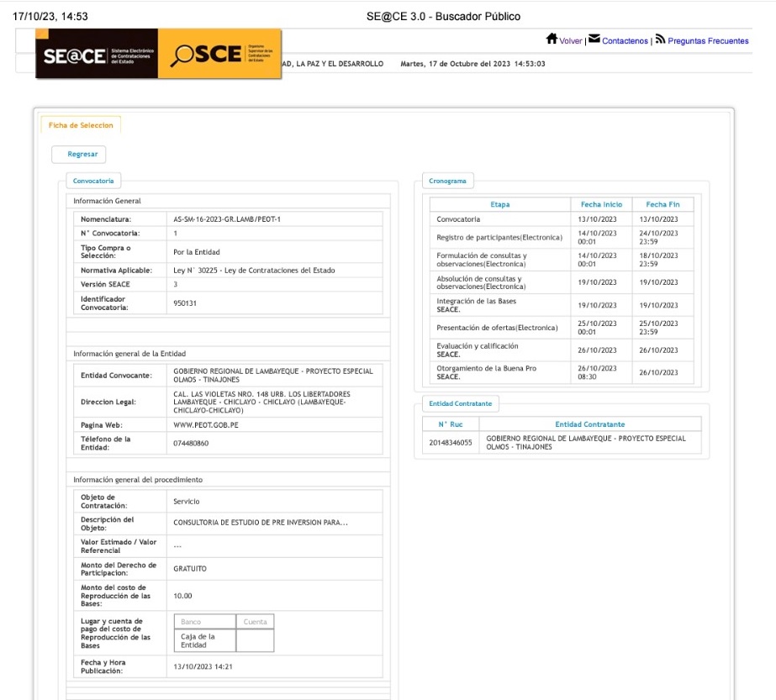Click the CAL. LAS VIOLETAS address text

(261, 403)
